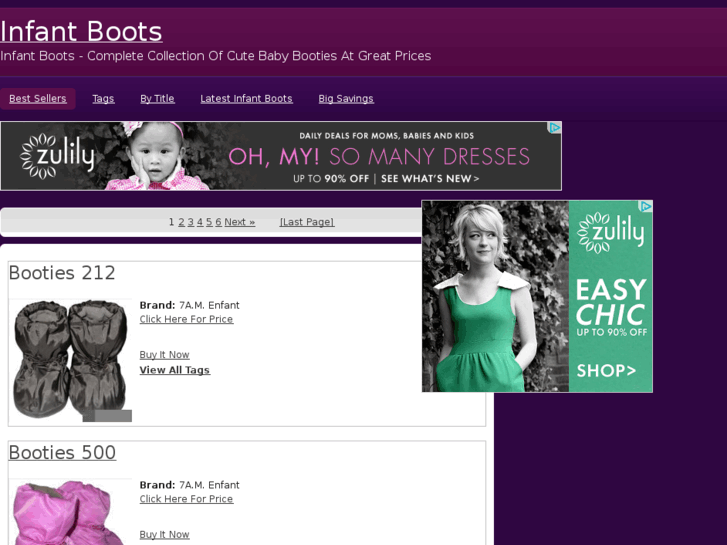The height and width of the screenshot is (545, 727).
Task: Go to the Big Savings tab
Action: pyautogui.click(x=346, y=99)
